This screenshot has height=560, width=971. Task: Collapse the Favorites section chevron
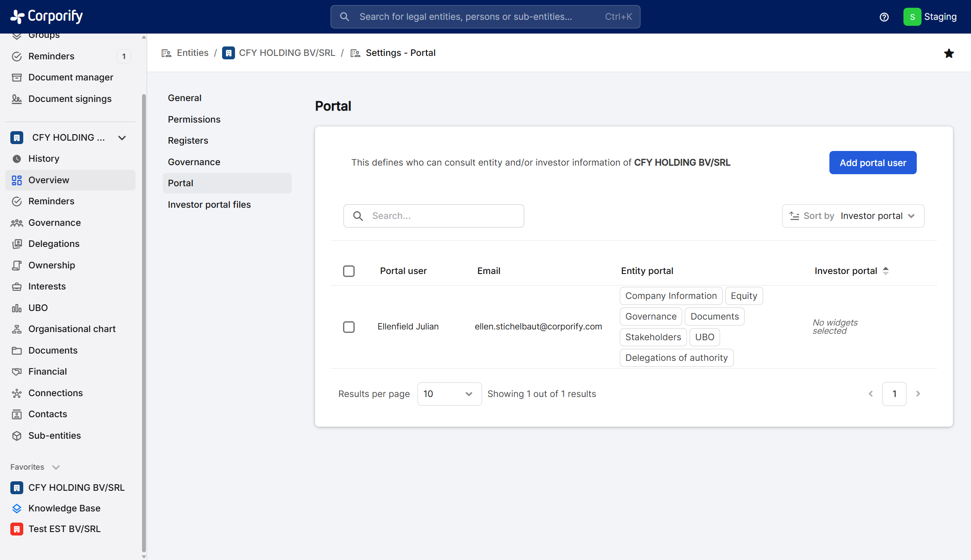point(56,467)
